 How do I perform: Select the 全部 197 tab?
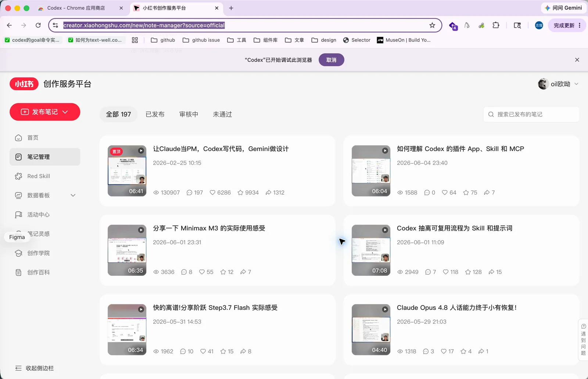pyautogui.click(x=118, y=114)
